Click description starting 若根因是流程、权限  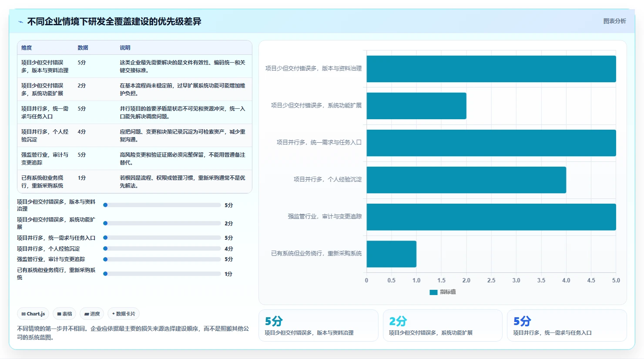(x=183, y=181)
